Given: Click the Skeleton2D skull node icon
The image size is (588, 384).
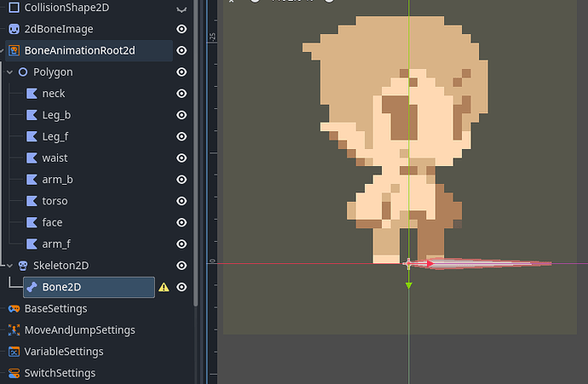Looking at the screenshot, I should tap(23, 266).
